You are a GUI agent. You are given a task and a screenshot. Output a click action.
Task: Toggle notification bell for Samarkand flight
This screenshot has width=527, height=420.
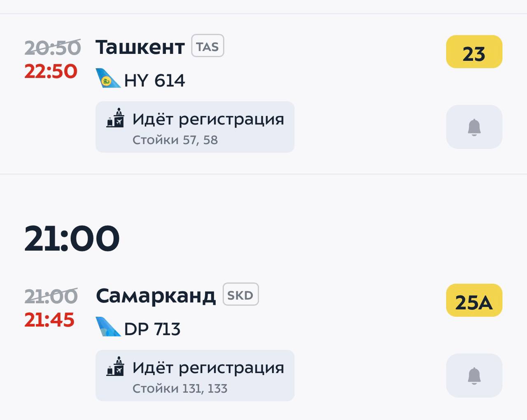[474, 375]
